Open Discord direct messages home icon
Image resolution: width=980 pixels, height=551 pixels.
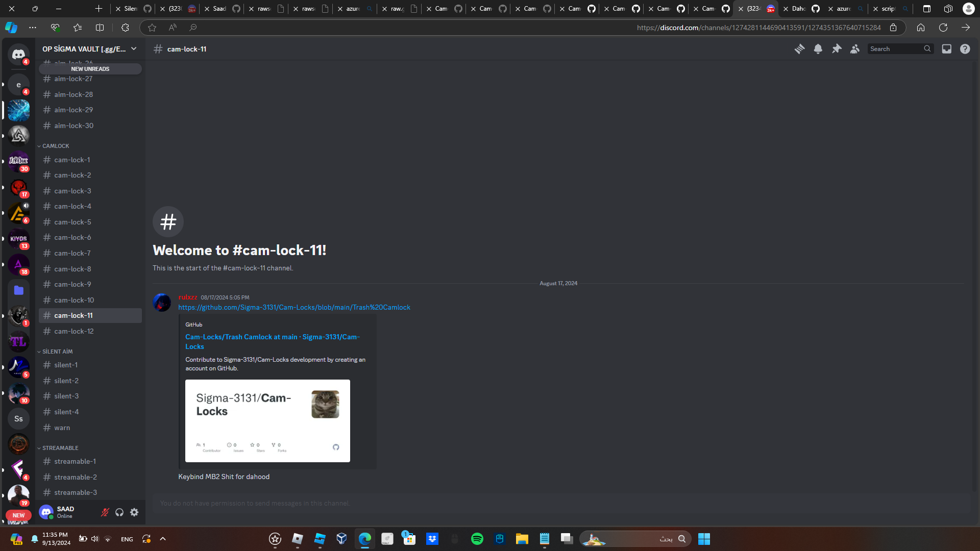18,54
